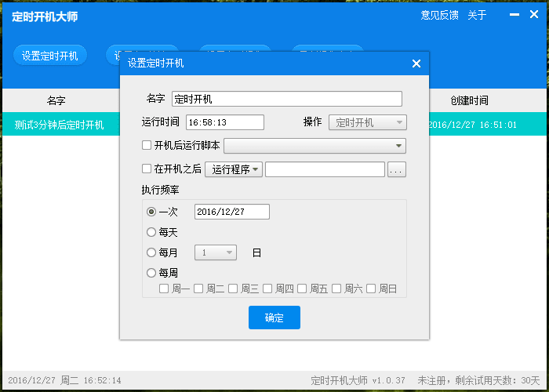
Task: Open the 关于 menu item
Action: point(477,16)
